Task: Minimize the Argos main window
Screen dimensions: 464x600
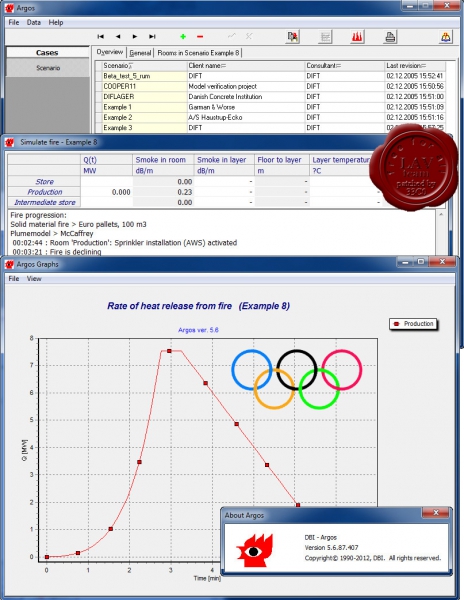Action: tap(409, 6)
